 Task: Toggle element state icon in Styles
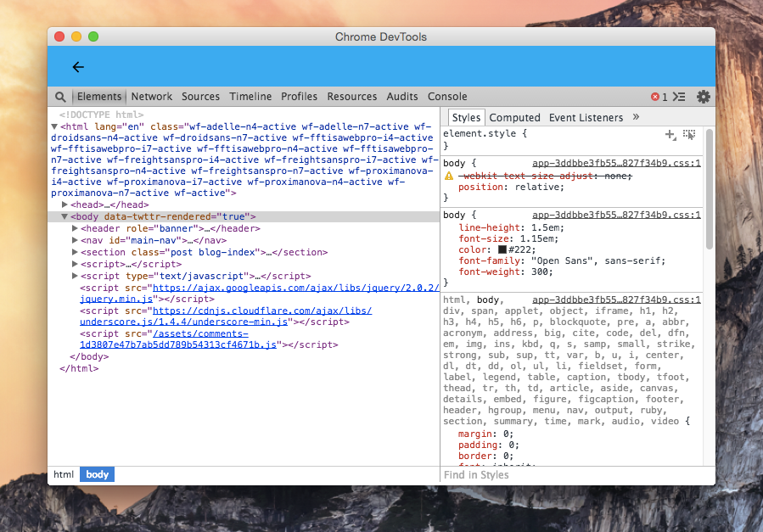tap(689, 135)
